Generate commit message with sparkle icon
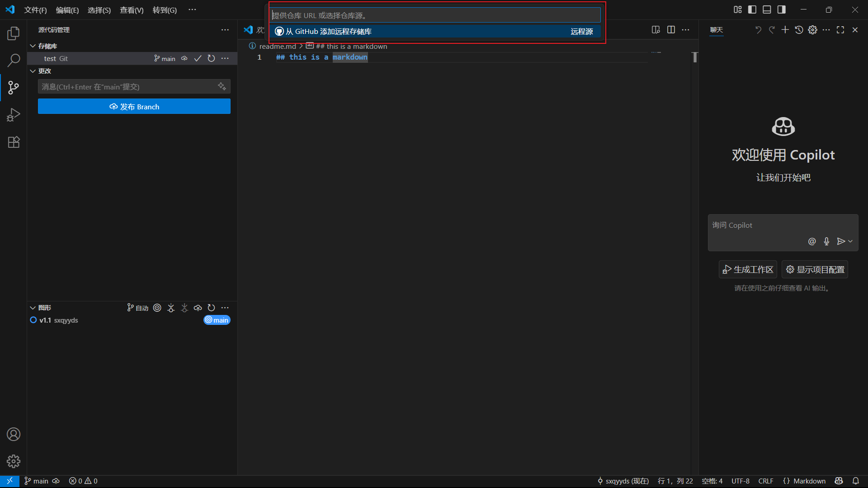 click(x=222, y=86)
